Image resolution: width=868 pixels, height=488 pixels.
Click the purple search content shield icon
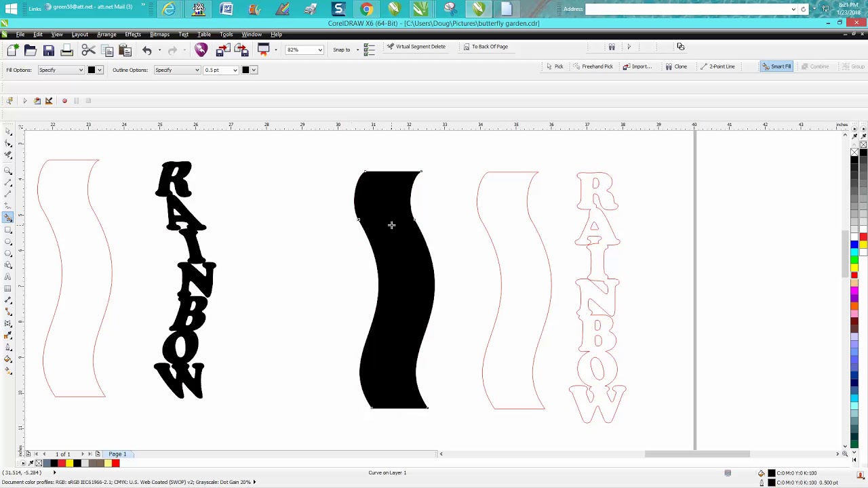click(201, 49)
